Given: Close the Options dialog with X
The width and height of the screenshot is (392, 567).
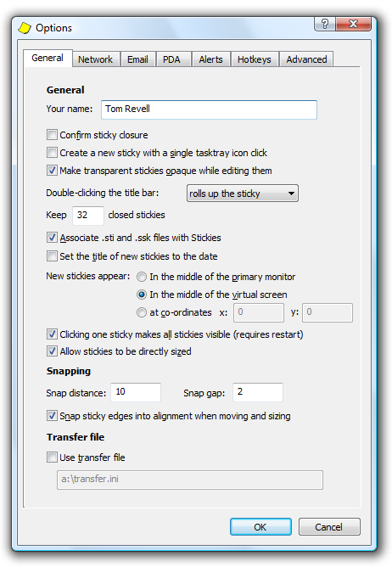Looking at the screenshot, I should [x=353, y=24].
